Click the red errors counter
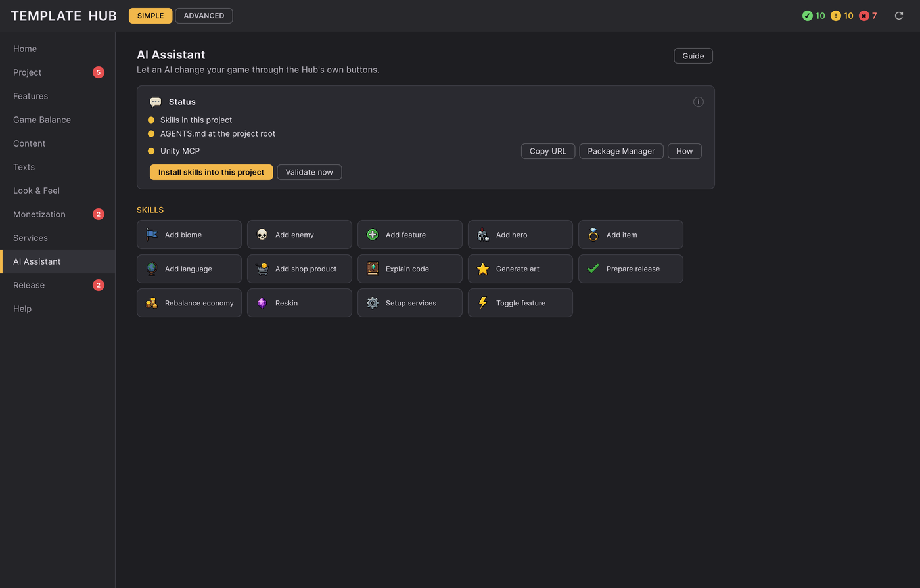This screenshot has height=588, width=920. click(x=867, y=16)
